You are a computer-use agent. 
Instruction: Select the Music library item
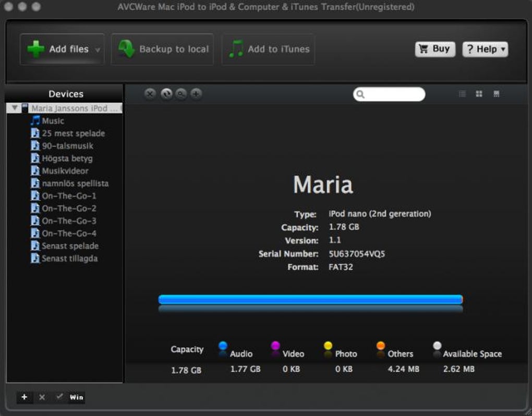[x=53, y=121]
